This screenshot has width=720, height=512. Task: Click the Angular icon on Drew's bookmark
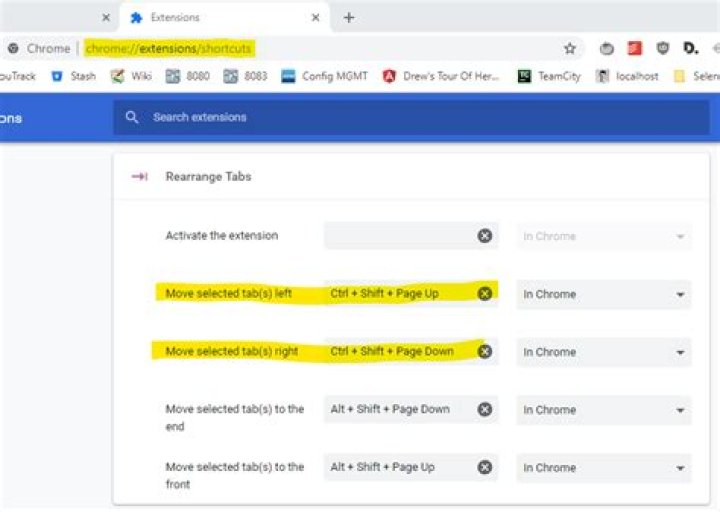pyautogui.click(x=389, y=76)
